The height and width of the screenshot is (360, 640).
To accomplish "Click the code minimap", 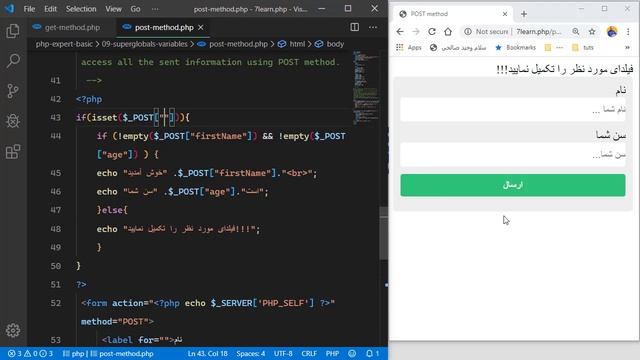I will point(366,88).
